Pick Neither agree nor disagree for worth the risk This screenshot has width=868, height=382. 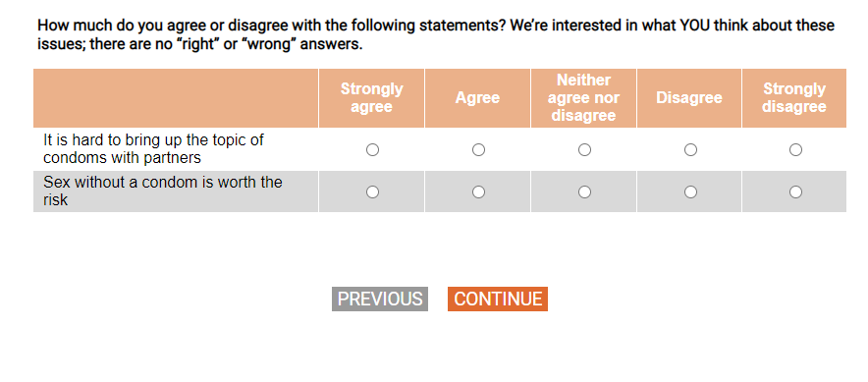(584, 192)
